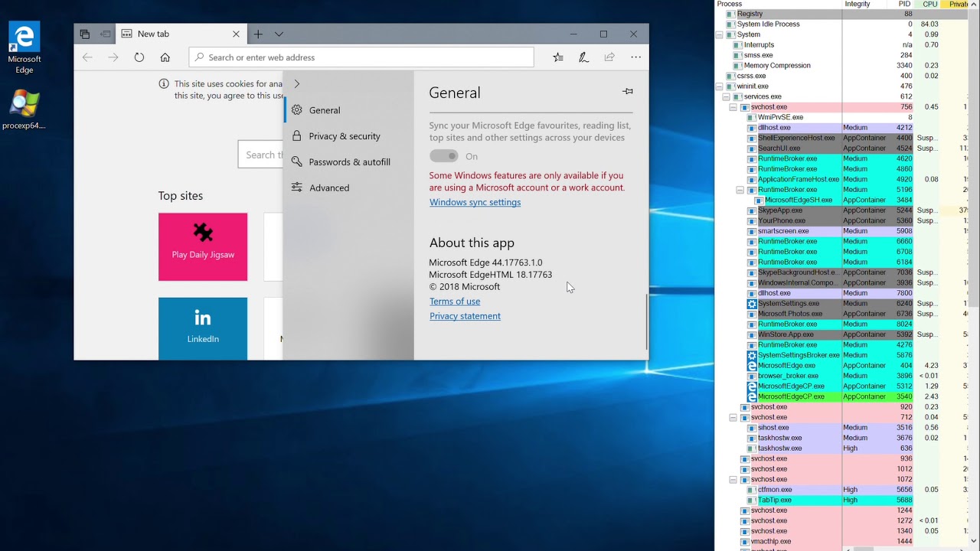Image resolution: width=980 pixels, height=551 pixels.
Task: Toggle the sync settings On switch
Action: (444, 156)
